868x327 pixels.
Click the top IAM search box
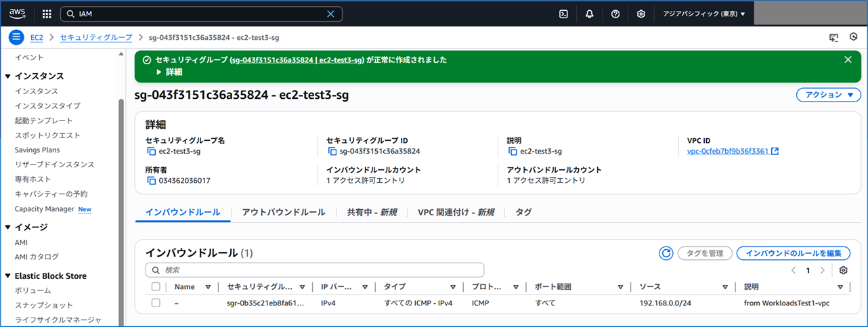(x=201, y=14)
